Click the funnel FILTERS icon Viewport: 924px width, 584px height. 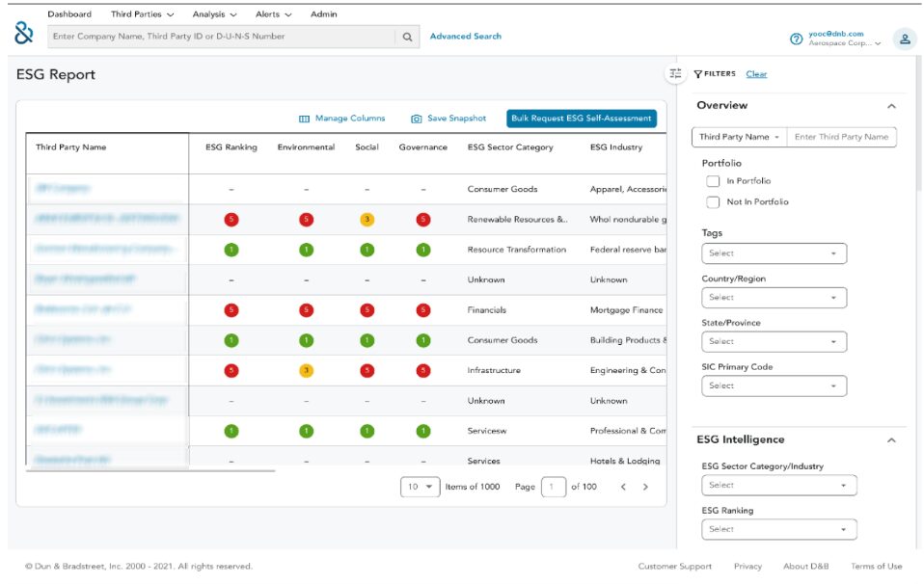click(x=697, y=74)
